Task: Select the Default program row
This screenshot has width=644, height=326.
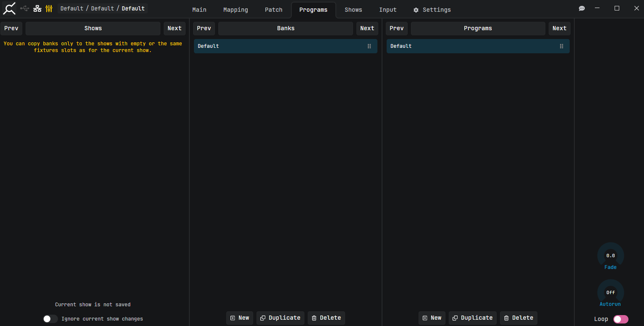Action: [x=478, y=46]
